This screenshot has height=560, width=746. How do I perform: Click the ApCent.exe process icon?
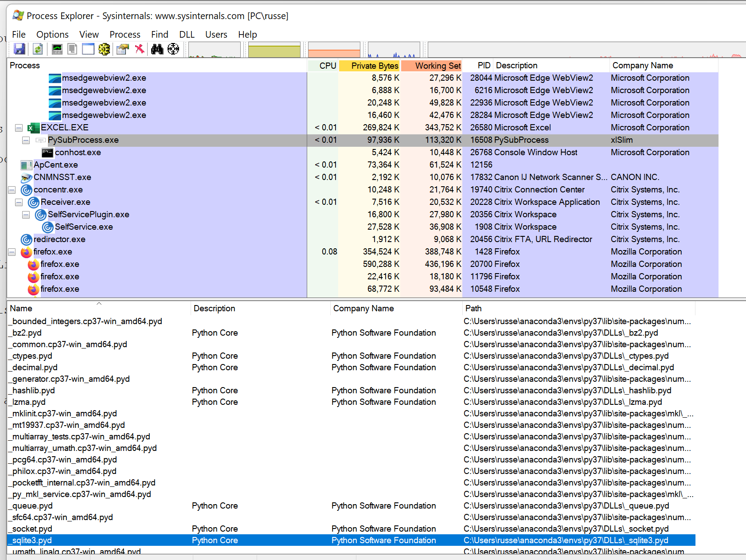coord(26,165)
